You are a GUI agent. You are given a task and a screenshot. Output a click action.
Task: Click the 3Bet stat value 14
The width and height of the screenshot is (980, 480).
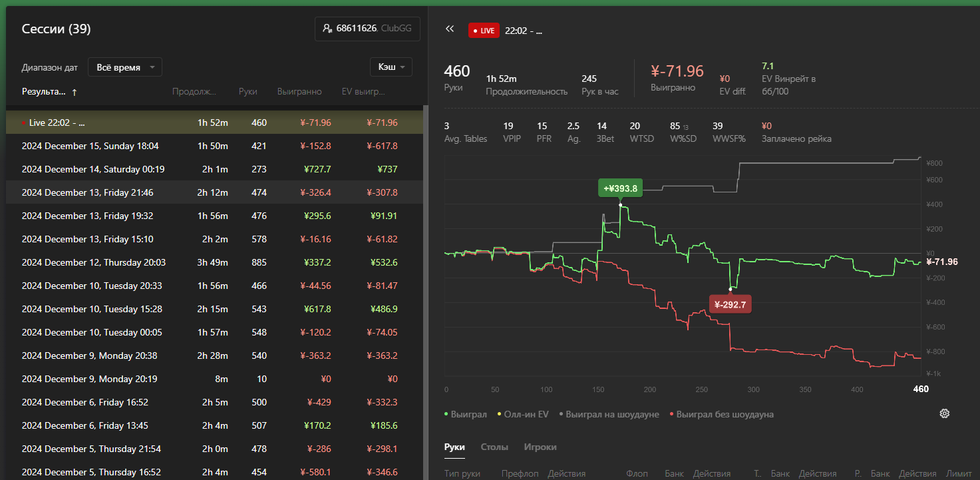click(601, 126)
